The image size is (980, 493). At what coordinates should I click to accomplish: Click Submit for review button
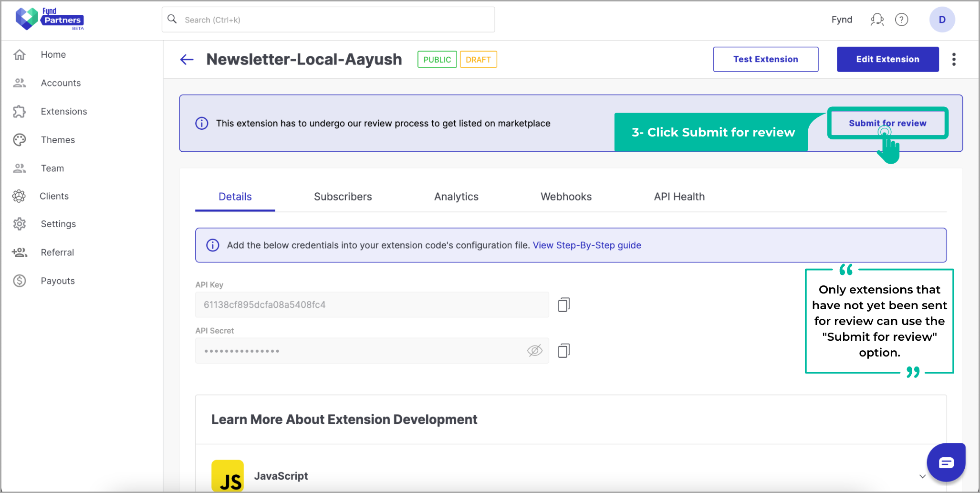point(887,123)
